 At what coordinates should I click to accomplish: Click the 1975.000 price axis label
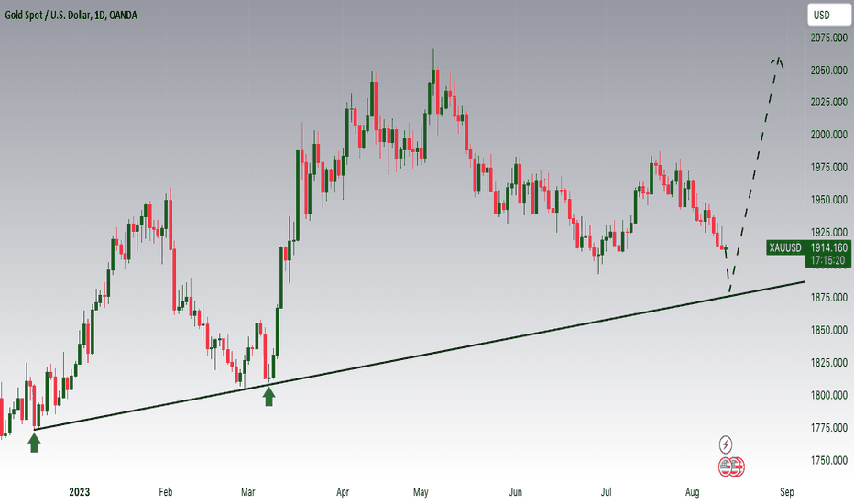pyautogui.click(x=828, y=168)
